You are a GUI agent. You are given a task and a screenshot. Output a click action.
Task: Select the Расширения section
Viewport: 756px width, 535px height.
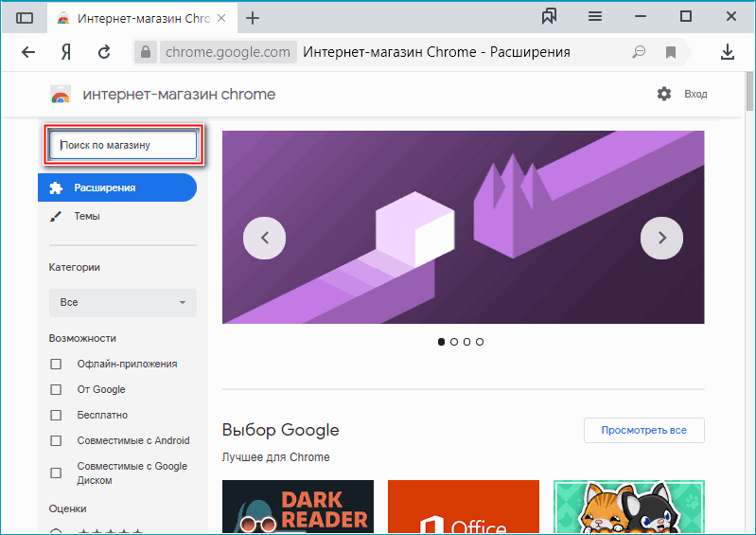click(x=117, y=187)
